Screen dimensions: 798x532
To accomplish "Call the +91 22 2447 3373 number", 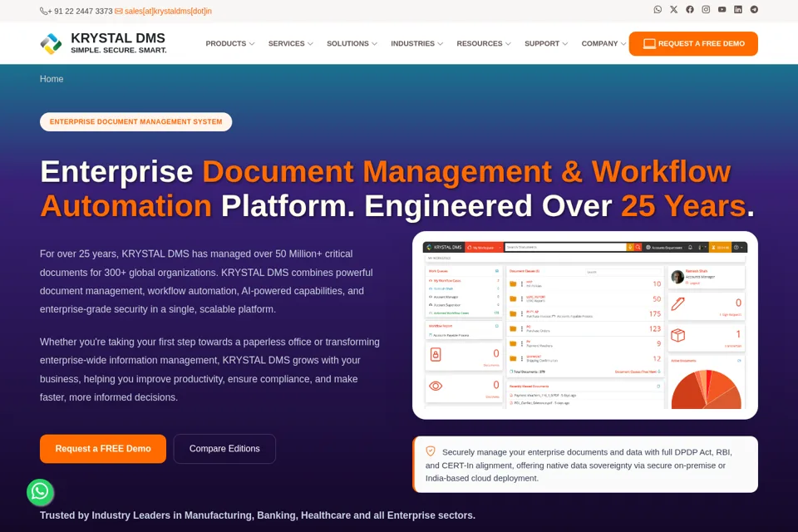I will tap(80, 11).
